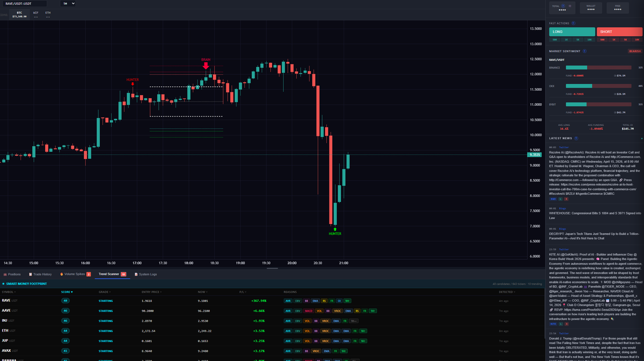
Task: Open the 5m timeframe dropdown
Action: point(68,3)
